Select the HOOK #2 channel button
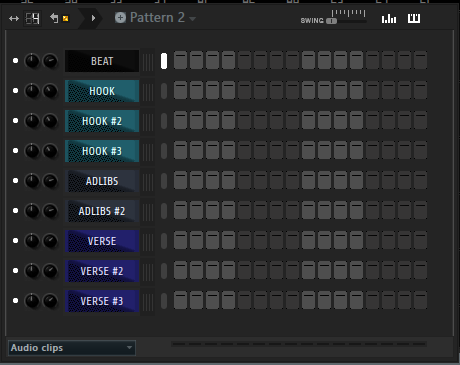The height and width of the screenshot is (365, 460). (102, 121)
